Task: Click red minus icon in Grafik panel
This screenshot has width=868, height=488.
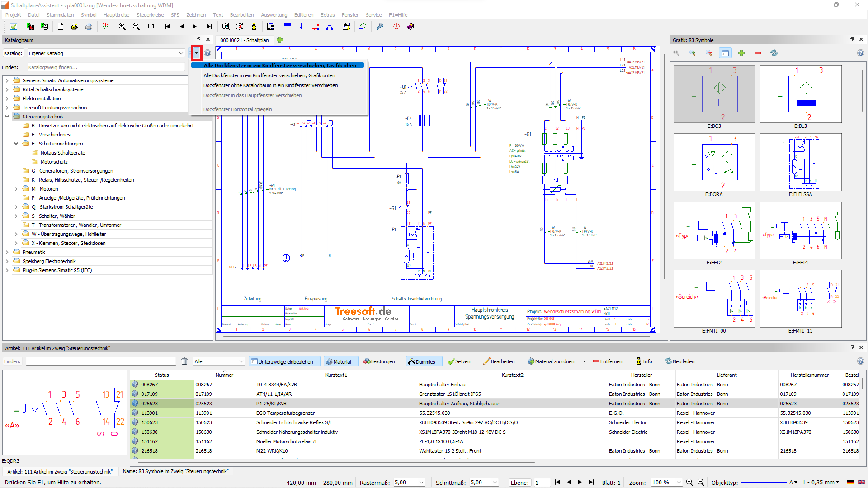Action: pyautogui.click(x=758, y=53)
